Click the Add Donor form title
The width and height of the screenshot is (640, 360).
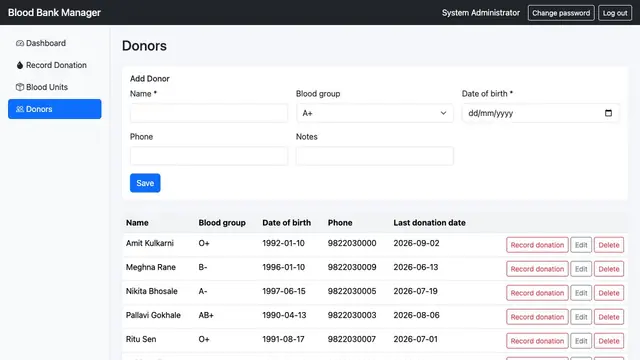(x=150, y=79)
